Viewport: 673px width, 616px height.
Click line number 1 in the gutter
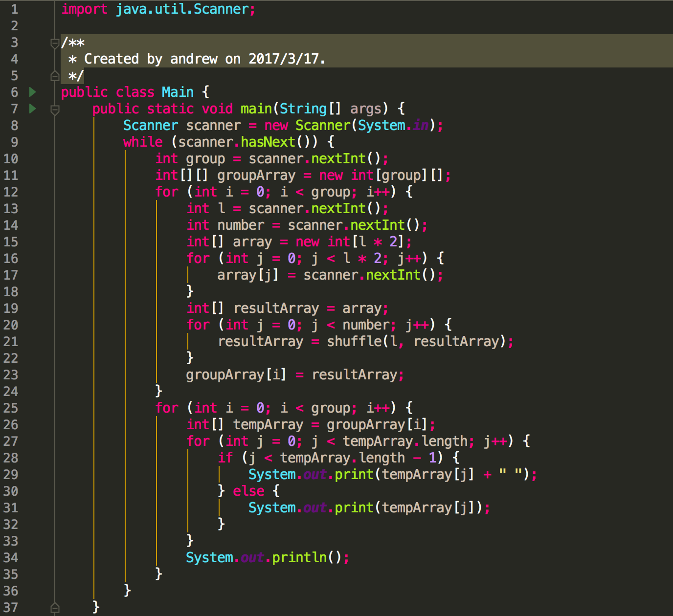coord(15,9)
